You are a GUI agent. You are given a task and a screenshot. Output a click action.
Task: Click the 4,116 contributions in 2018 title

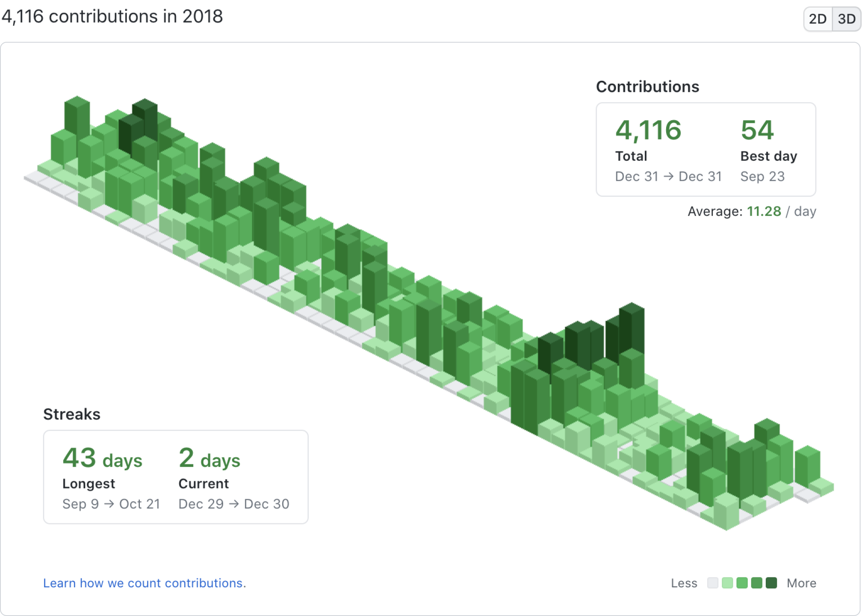point(112,16)
